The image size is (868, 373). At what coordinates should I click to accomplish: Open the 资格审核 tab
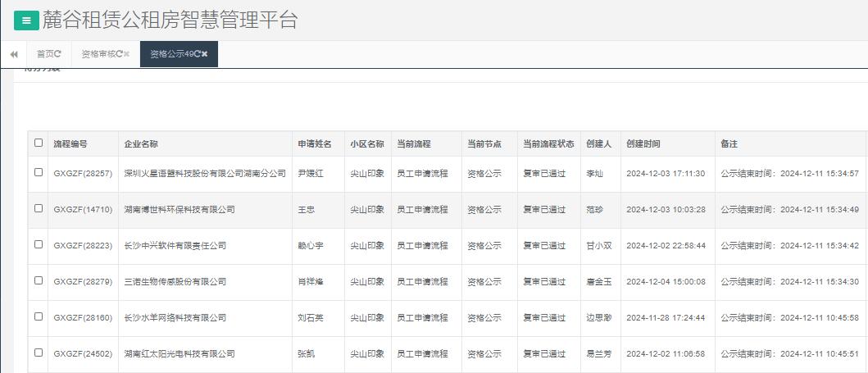[98, 54]
